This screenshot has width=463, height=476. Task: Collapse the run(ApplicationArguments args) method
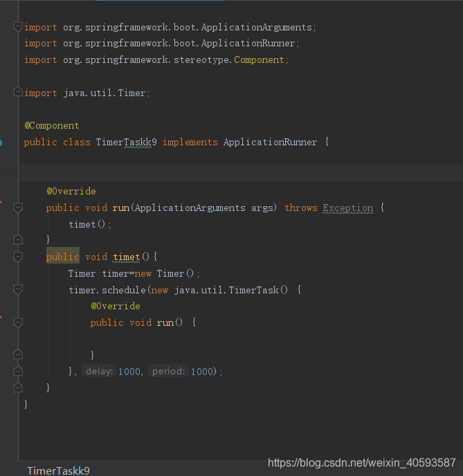point(18,208)
